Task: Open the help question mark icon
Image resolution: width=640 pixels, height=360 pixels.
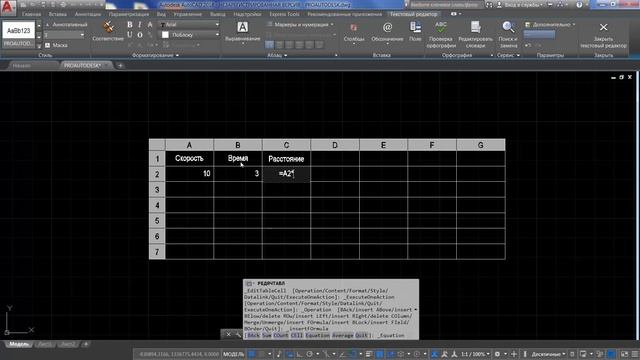Action: coord(579,5)
